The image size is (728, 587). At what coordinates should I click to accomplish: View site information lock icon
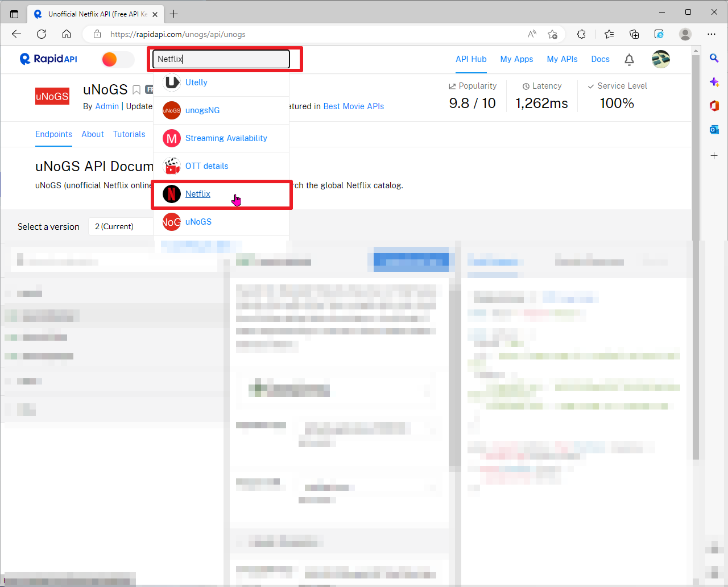click(x=97, y=34)
